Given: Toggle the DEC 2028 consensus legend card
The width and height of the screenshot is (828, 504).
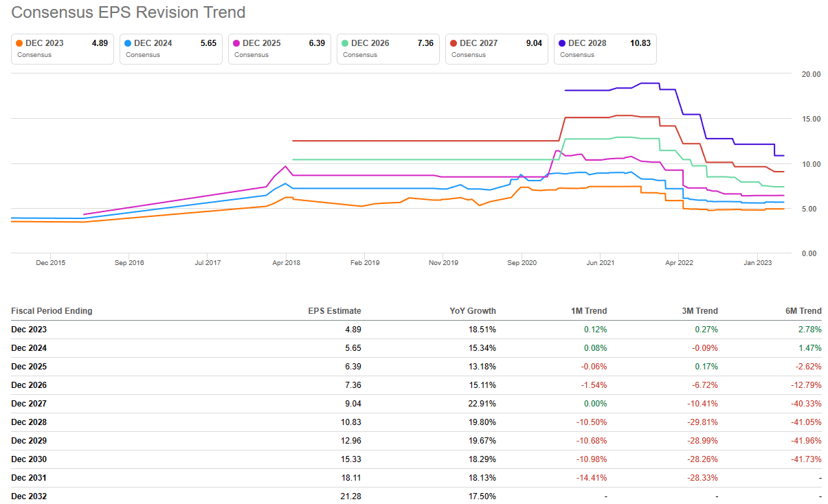Looking at the screenshot, I should click(605, 49).
